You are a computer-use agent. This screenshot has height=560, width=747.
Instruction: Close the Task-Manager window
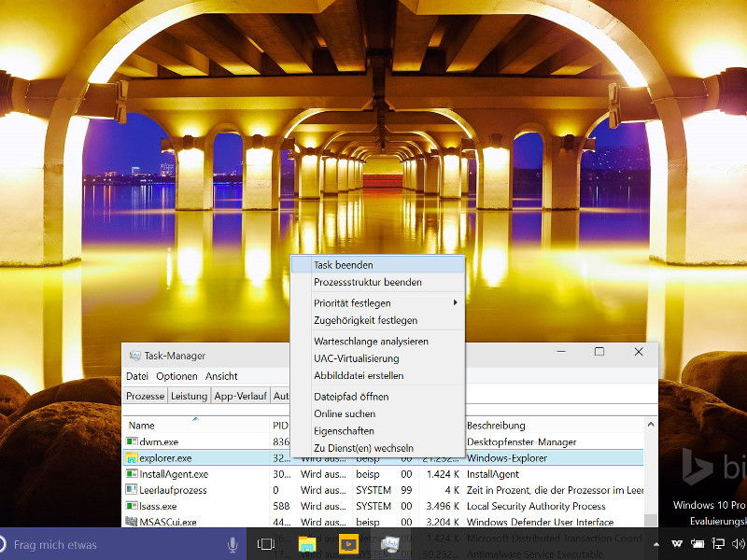(639, 352)
